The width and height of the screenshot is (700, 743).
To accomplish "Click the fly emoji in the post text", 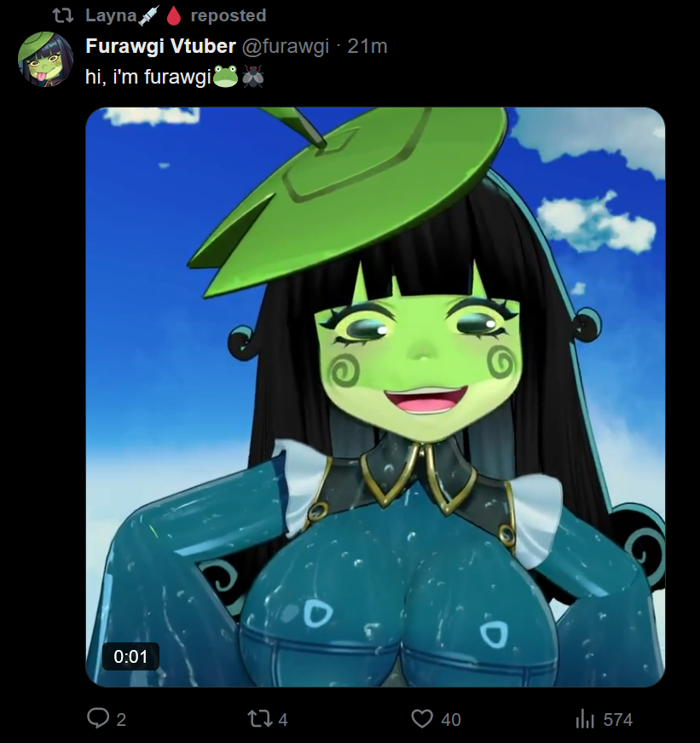I will [253, 76].
